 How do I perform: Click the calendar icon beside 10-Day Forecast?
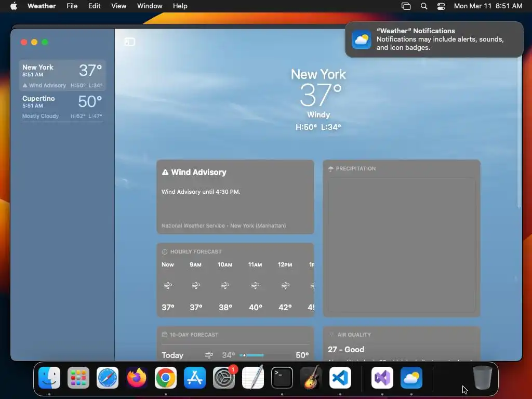(x=165, y=335)
